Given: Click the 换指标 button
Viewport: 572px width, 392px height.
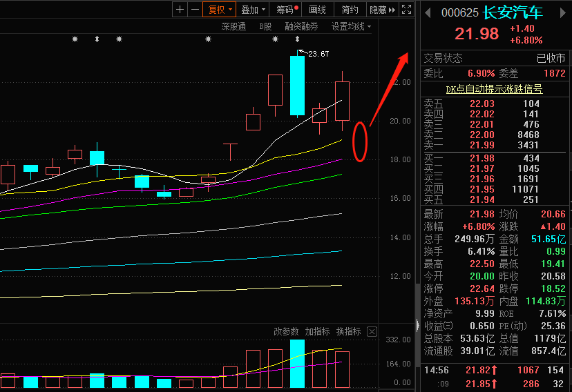Looking at the screenshot, I should click(349, 332).
